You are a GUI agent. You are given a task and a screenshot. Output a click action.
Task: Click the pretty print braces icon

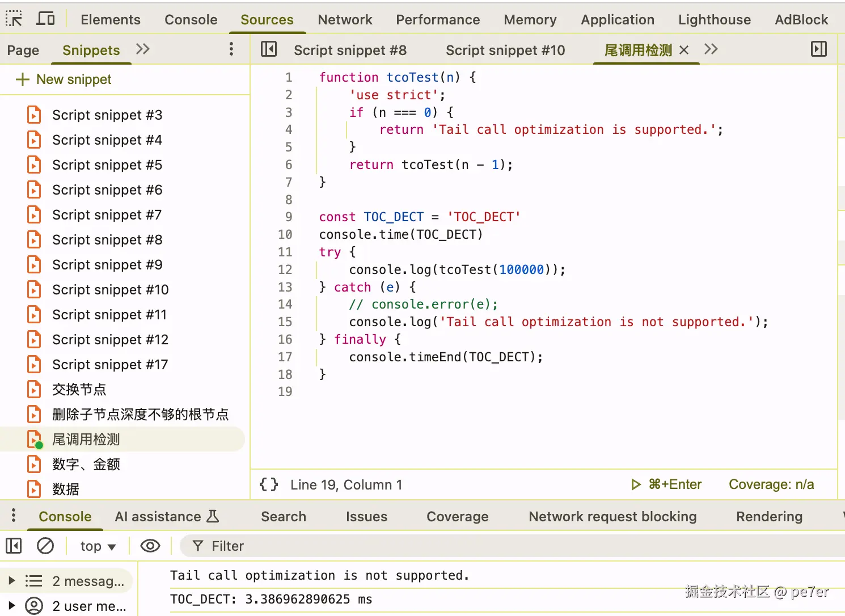[x=269, y=484]
